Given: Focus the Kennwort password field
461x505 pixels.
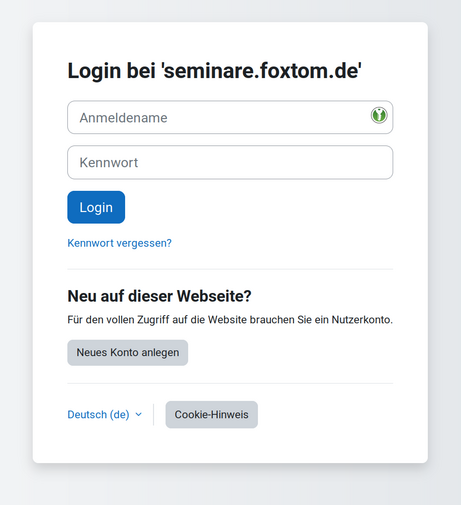Looking at the screenshot, I should pyautogui.click(x=230, y=162).
